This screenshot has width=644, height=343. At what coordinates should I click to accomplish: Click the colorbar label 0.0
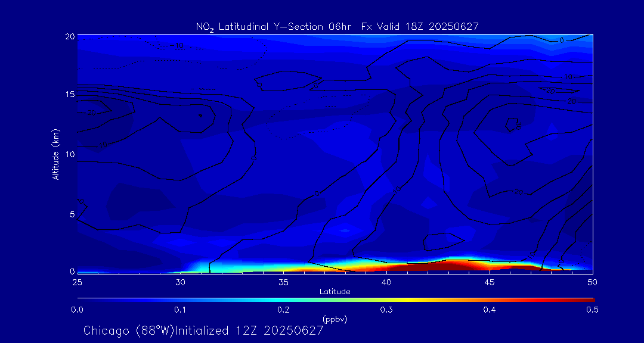[x=78, y=311]
